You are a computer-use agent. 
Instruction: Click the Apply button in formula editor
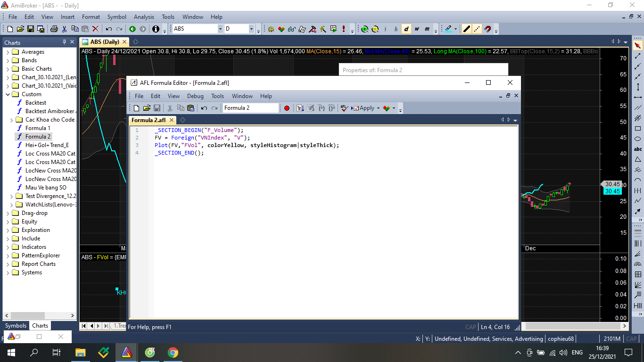coord(366,108)
